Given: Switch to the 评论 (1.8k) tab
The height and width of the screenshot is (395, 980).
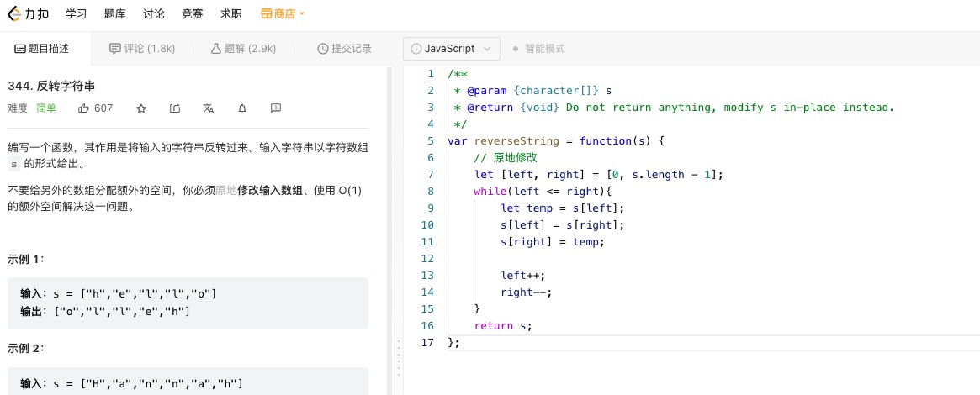Looking at the screenshot, I should coord(142,49).
